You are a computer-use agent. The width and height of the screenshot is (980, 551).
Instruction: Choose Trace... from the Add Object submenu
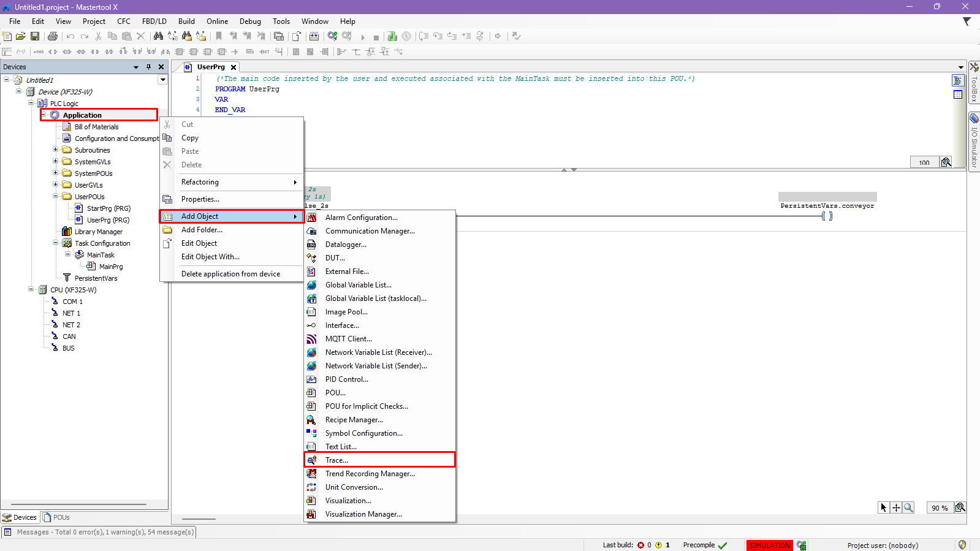tap(336, 460)
